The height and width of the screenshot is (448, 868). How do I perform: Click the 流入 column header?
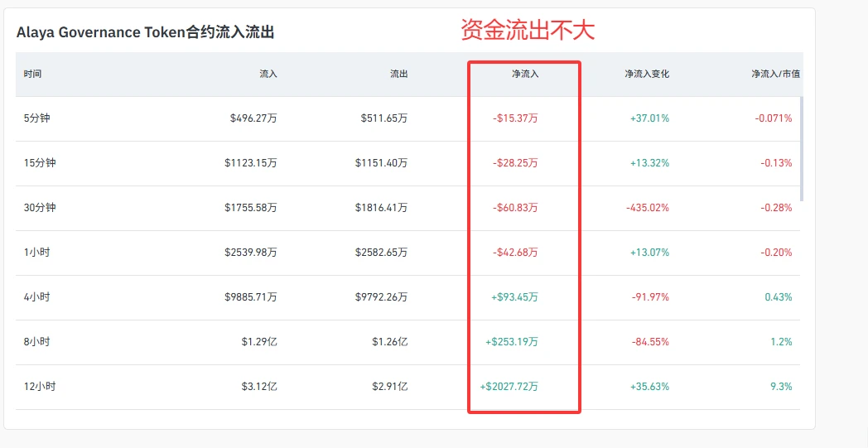click(x=268, y=74)
